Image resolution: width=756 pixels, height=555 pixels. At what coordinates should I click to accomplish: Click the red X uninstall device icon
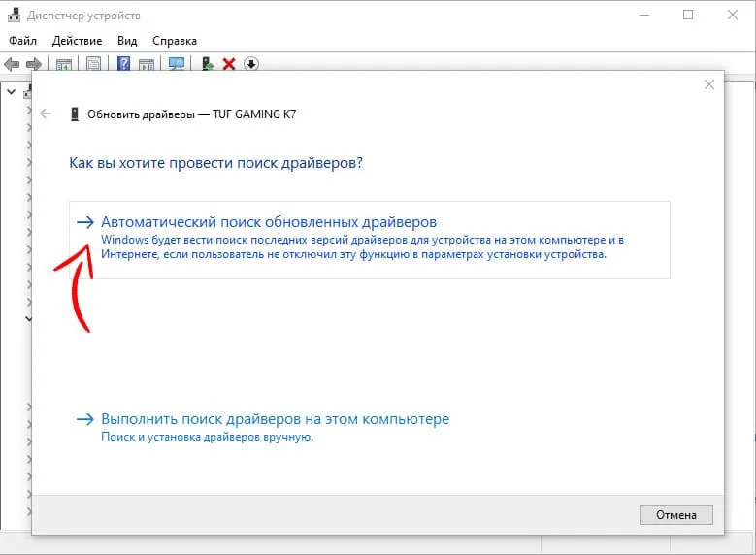tap(229, 64)
